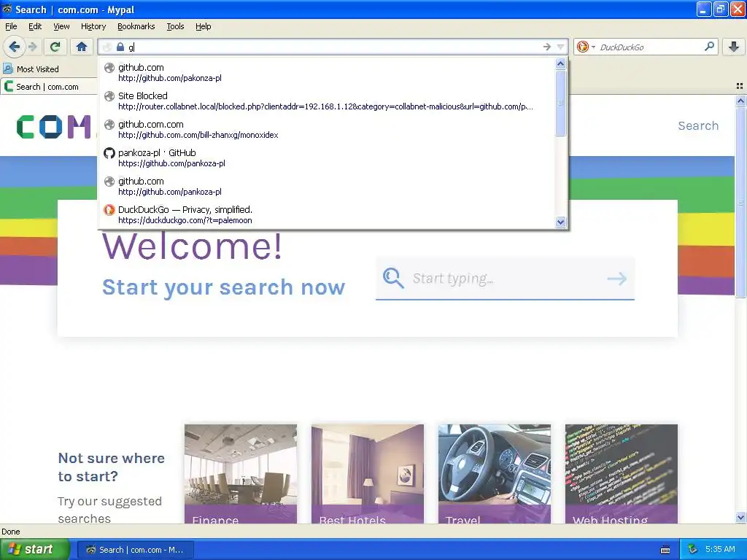
Task: Select pankoza-pl · GitHub https suggestion
Action: (327, 158)
